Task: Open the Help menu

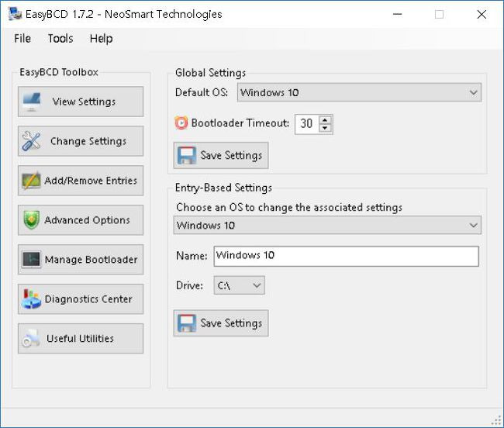Action: 101,39
